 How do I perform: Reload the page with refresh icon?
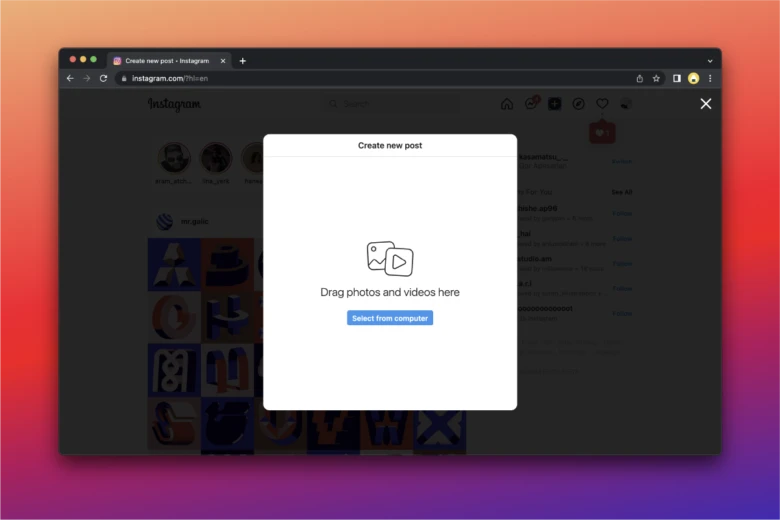click(103, 79)
